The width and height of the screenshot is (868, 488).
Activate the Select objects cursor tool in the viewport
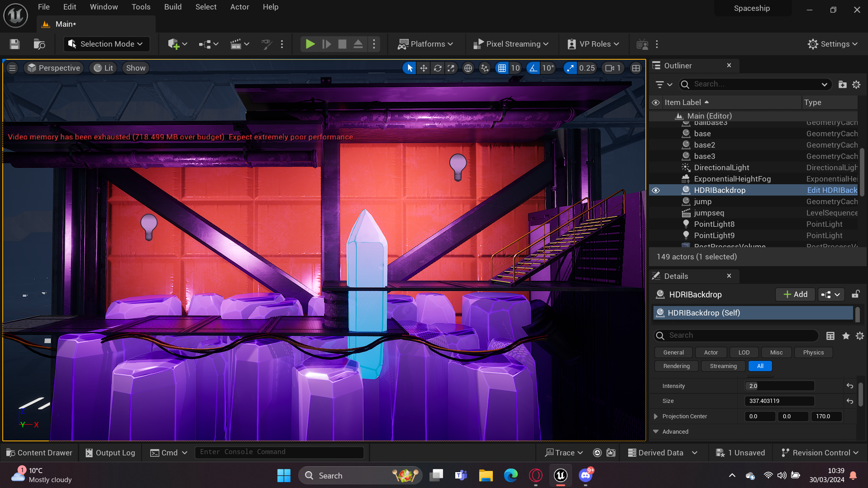pyautogui.click(x=409, y=68)
